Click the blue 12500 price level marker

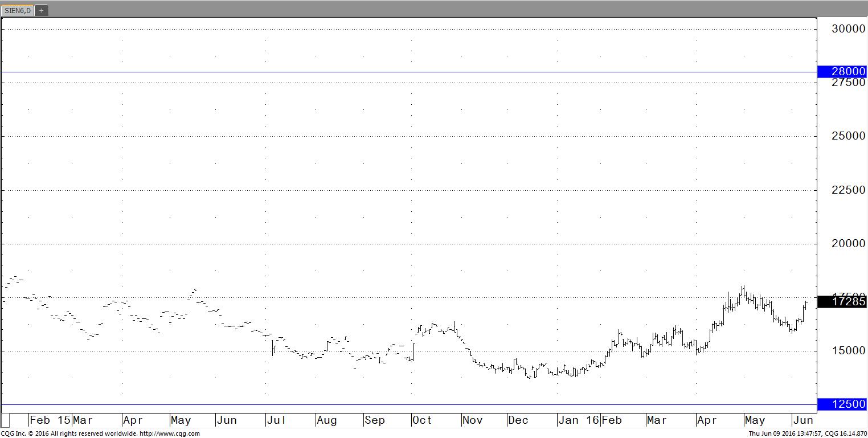pos(842,404)
